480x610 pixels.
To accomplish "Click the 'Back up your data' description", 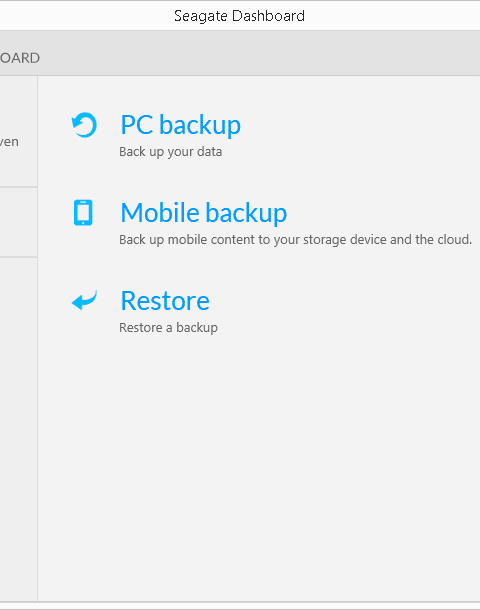I will (170, 152).
